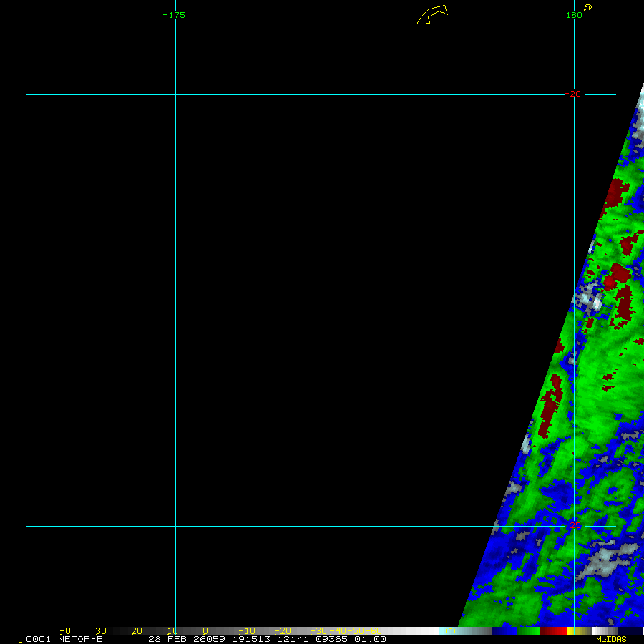
Task: Click the intersection of -175 and -20 gridlines
Action: (x=175, y=94)
